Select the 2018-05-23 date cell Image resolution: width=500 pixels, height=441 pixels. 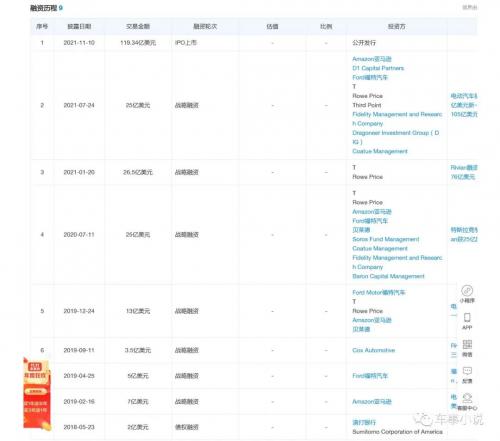click(x=79, y=427)
